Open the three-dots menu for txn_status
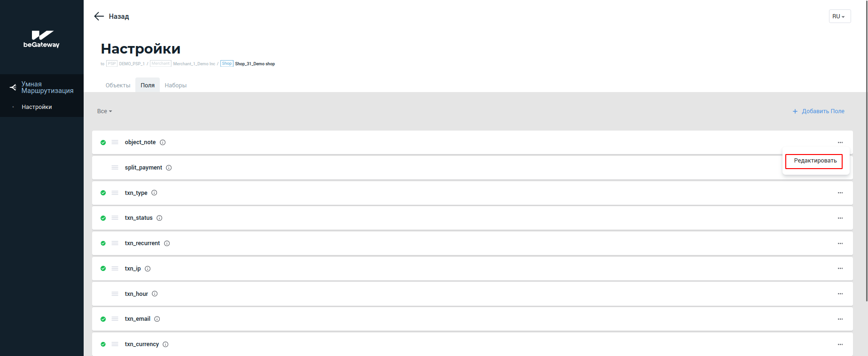 (840, 218)
